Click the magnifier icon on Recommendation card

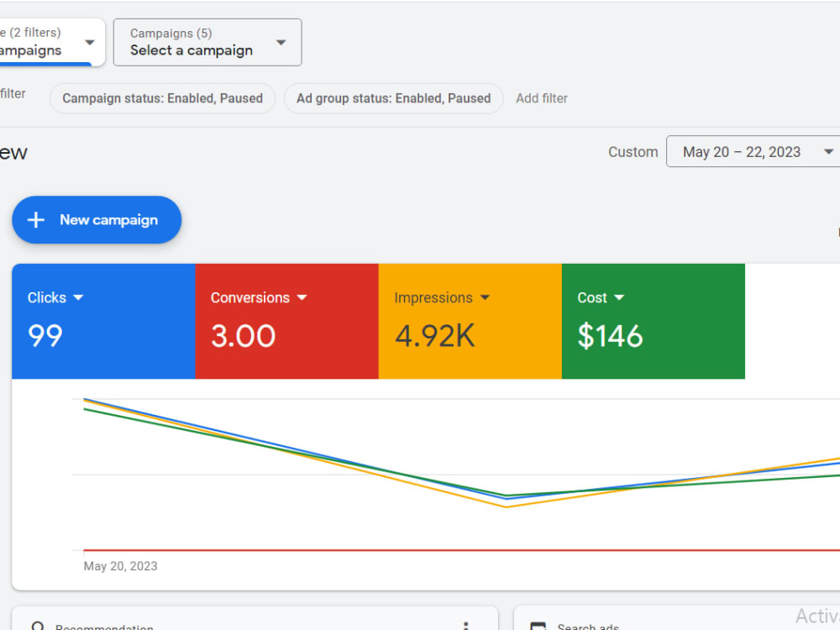click(x=38, y=626)
